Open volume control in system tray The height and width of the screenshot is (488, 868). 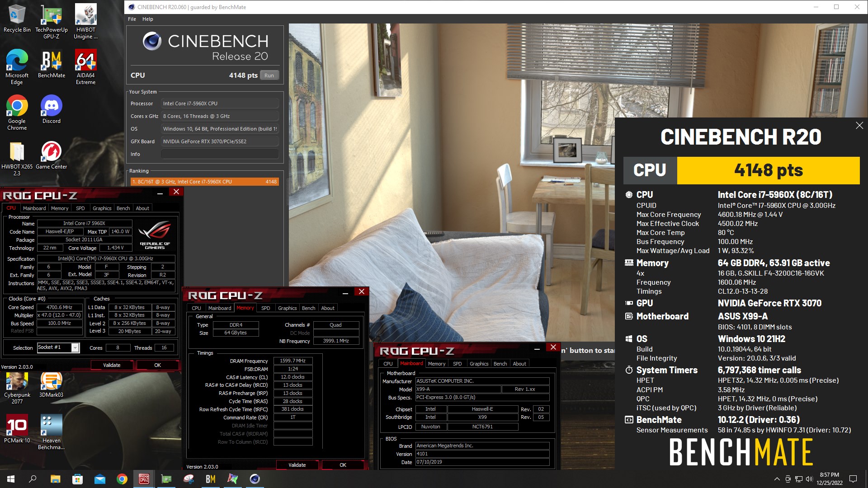coord(809,479)
